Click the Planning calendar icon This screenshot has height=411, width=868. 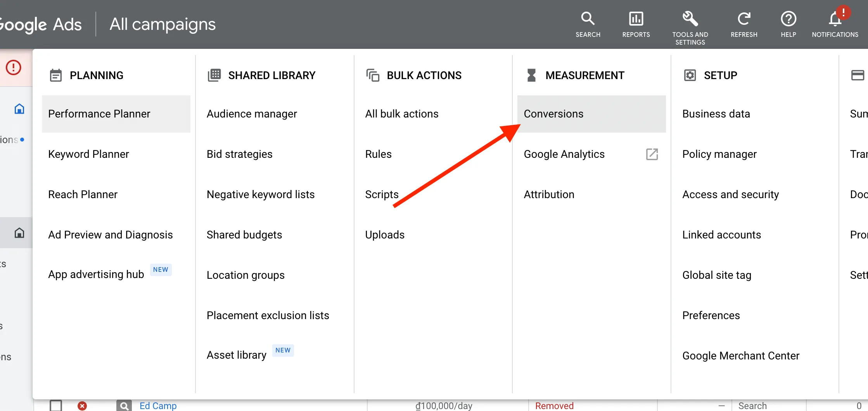click(56, 75)
